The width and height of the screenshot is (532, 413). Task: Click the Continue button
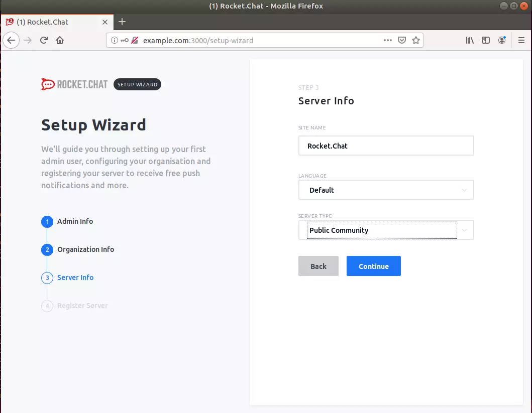tap(374, 266)
